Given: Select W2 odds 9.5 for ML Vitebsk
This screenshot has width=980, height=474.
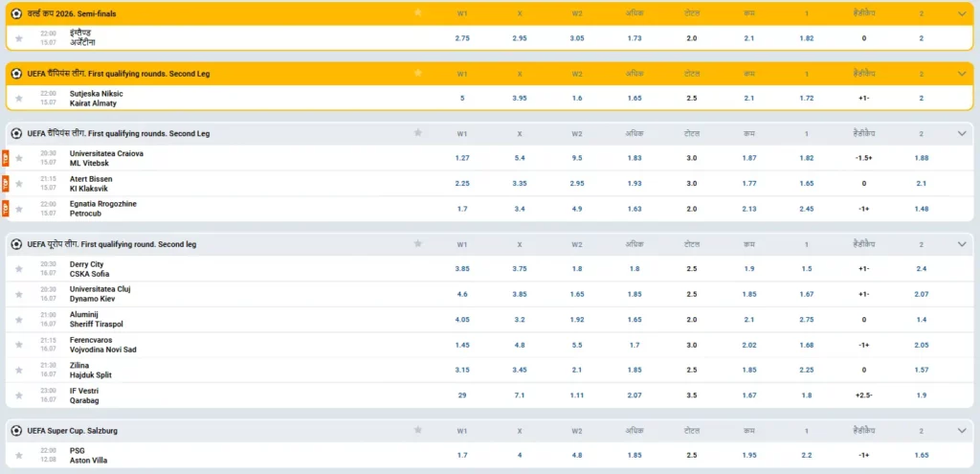Looking at the screenshot, I should tap(577, 158).
